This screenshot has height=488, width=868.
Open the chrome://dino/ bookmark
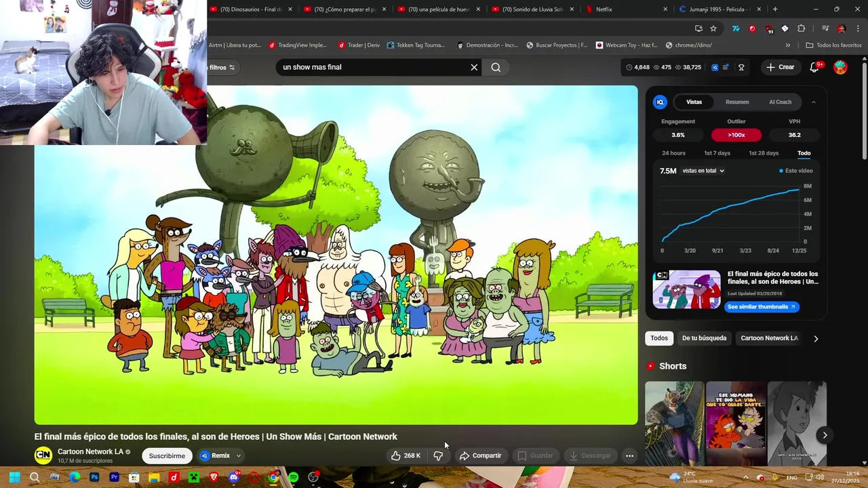[688, 45]
